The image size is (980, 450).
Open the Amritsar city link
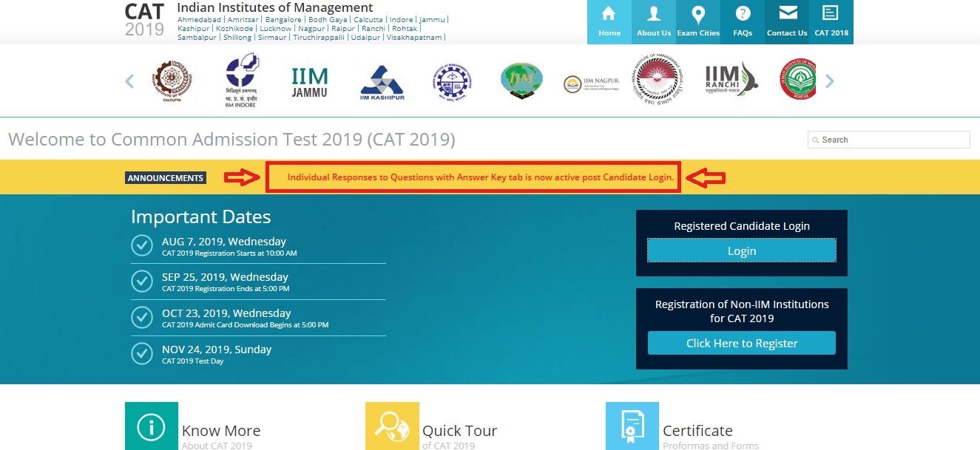pos(243,19)
